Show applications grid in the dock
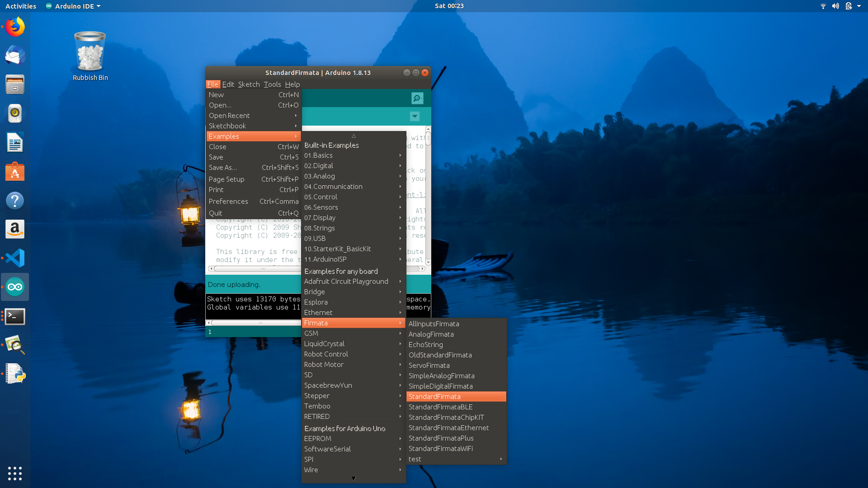 click(15, 473)
